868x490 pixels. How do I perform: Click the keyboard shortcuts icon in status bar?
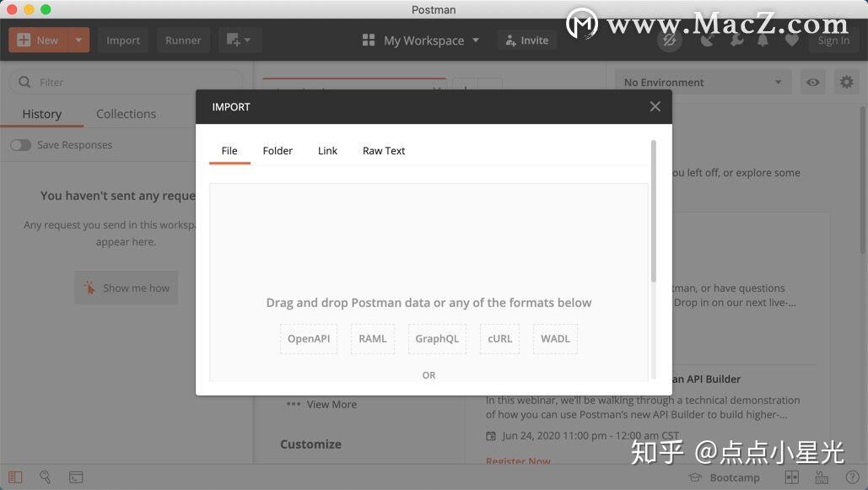coord(822,477)
